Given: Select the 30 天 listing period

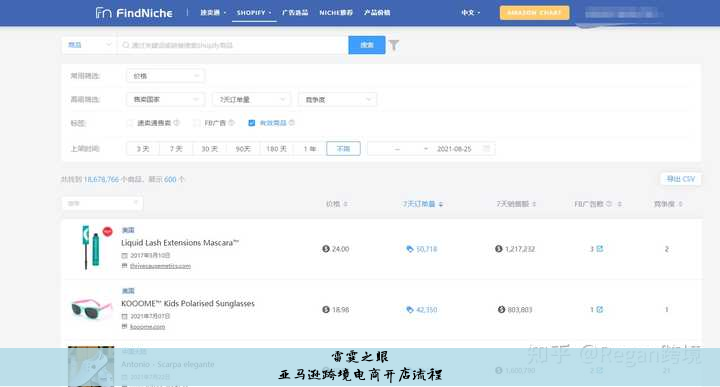Looking at the screenshot, I should pyautogui.click(x=209, y=149).
